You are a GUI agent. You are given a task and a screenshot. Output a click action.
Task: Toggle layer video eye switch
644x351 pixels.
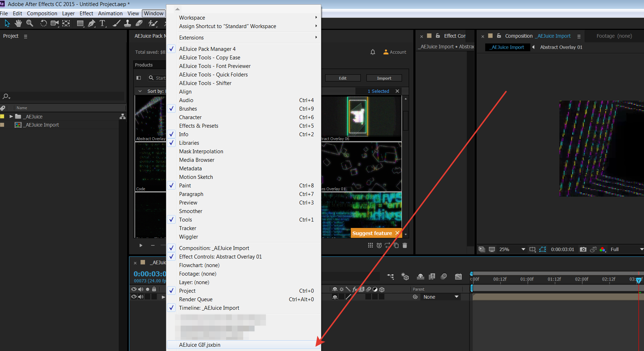134,297
